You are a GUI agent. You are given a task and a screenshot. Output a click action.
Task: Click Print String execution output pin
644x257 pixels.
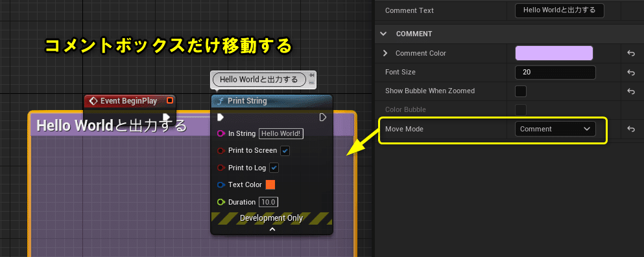click(x=323, y=118)
